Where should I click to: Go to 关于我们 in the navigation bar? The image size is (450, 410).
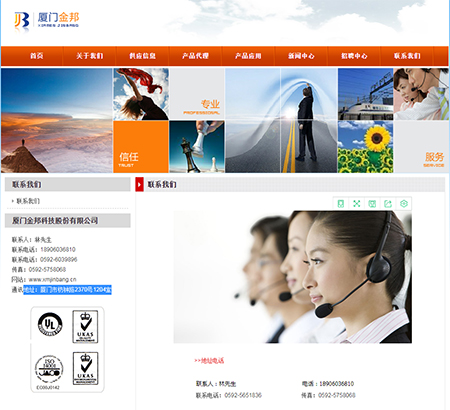89,56
